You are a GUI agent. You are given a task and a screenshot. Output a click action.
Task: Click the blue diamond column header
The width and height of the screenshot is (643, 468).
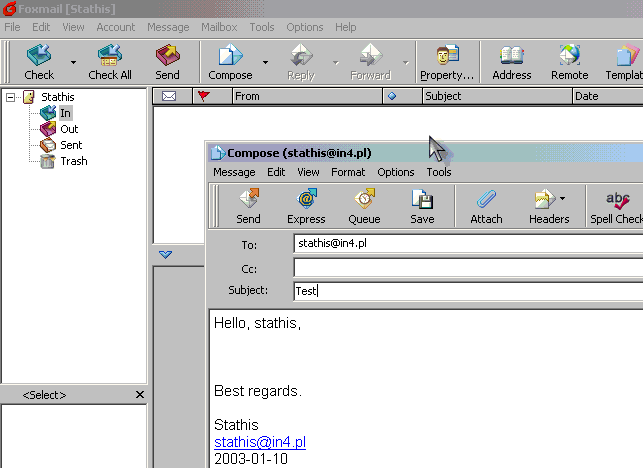coord(402,96)
